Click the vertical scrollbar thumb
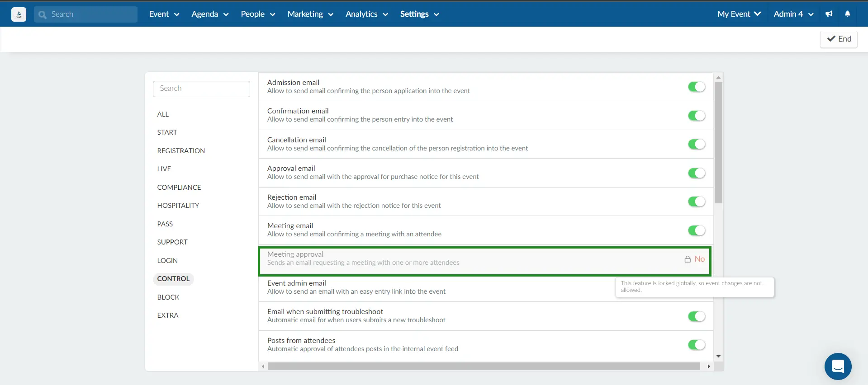The height and width of the screenshot is (385, 868). pos(718,142)
